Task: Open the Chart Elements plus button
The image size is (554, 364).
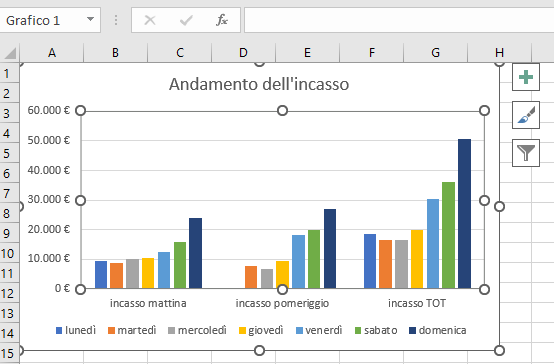Action: point(526,77)
